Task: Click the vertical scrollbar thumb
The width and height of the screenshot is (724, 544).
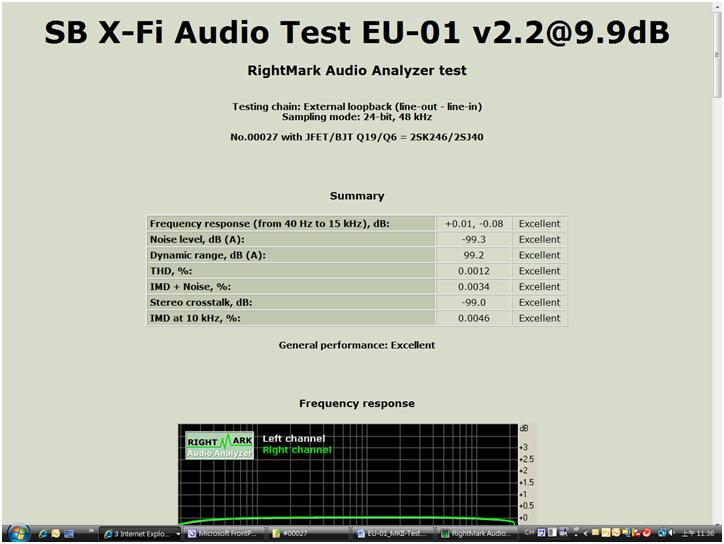Action: point(717,54)
